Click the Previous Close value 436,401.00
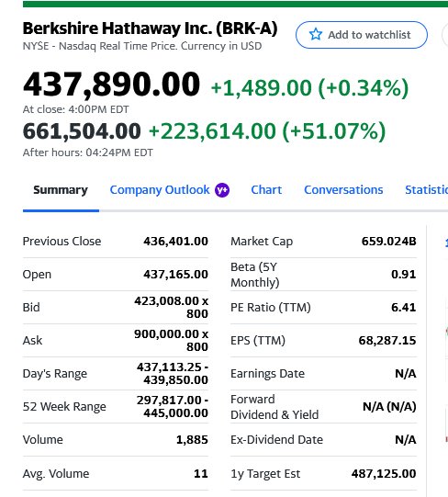Viewport: 448px width, 497px height. (x=176, y=242)
